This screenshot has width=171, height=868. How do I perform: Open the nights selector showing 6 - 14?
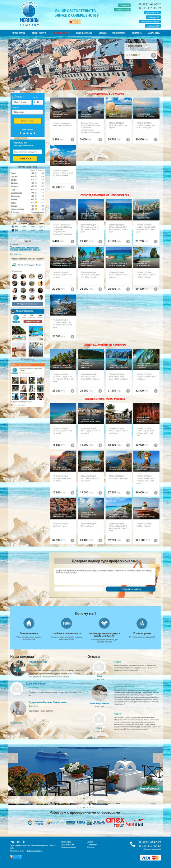pos(38,102)
